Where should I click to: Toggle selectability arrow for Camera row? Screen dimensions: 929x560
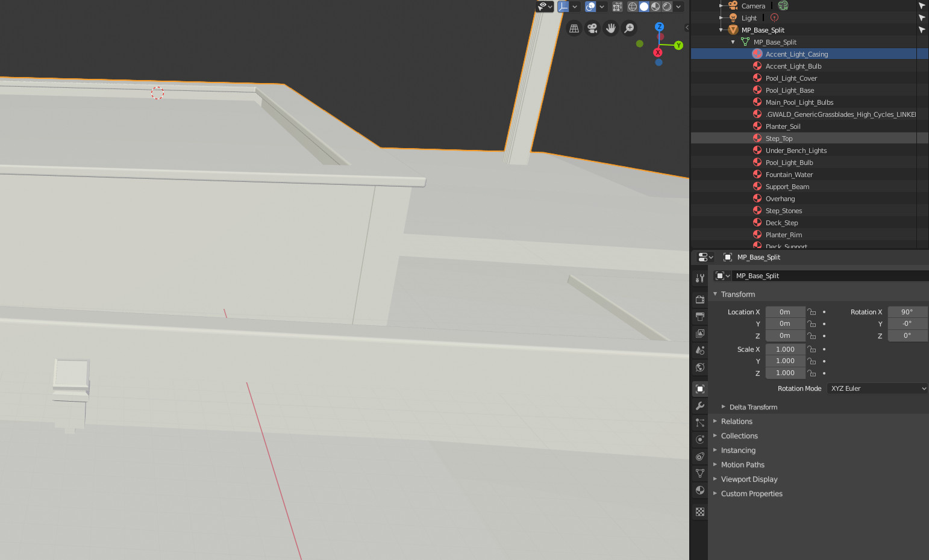click(x=922, y=5)
